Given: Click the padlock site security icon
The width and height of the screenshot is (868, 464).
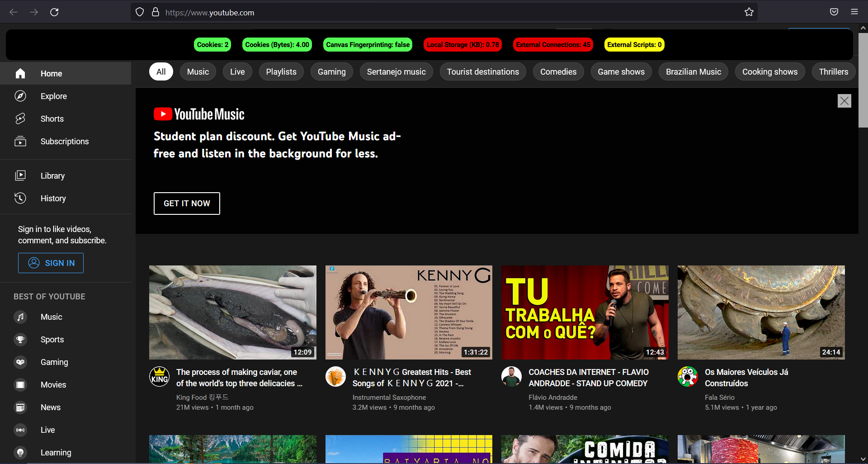Looking at the screenshot, I should 156,12.
